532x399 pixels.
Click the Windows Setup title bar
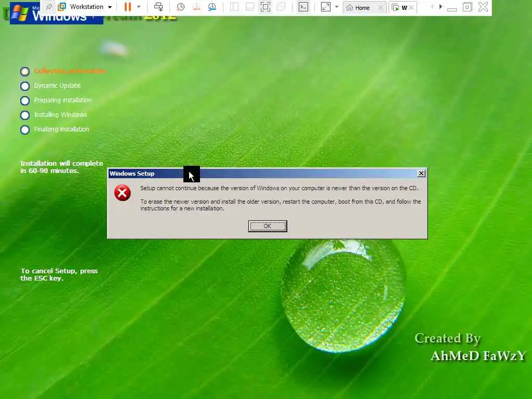point(268,174)
